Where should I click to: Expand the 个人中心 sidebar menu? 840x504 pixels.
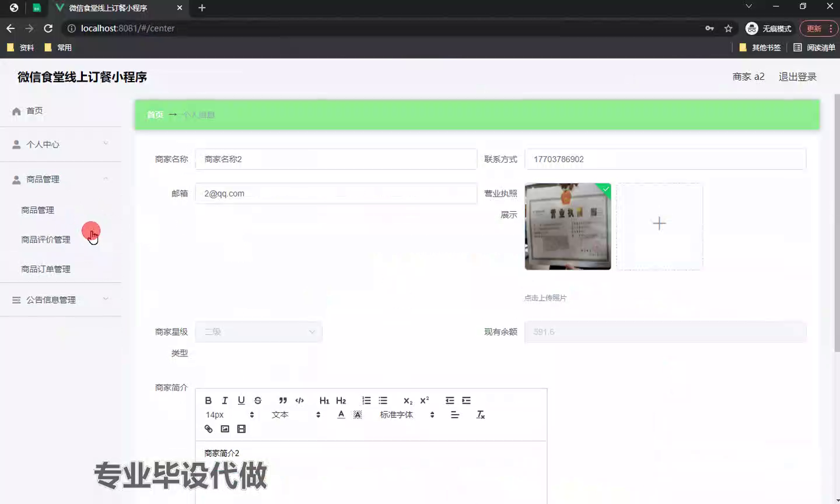pyautogui.click(x=61, y=144)
